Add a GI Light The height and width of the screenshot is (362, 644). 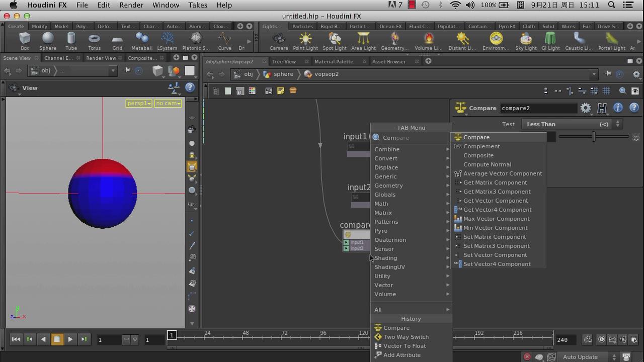(550, 41)
